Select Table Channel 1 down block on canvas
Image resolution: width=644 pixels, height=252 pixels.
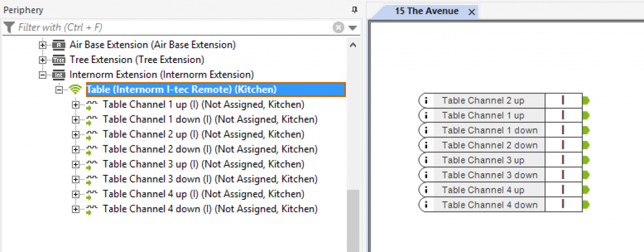pos(489,130)
